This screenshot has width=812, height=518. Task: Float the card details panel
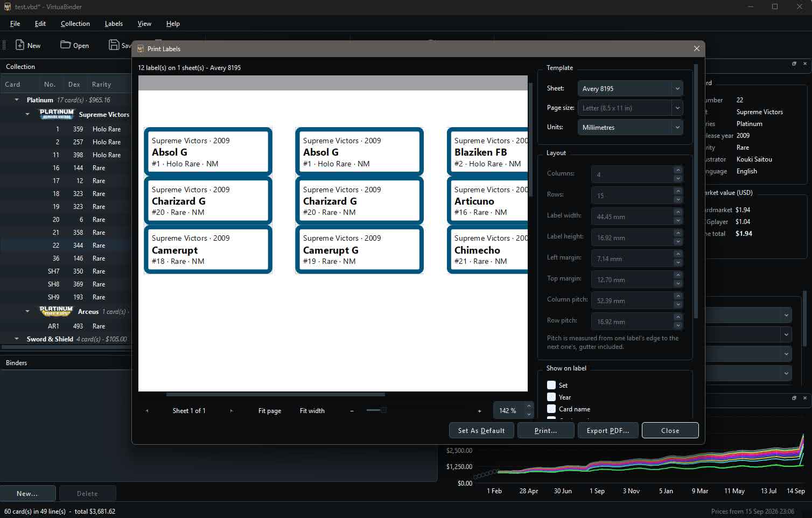[794, 64]
